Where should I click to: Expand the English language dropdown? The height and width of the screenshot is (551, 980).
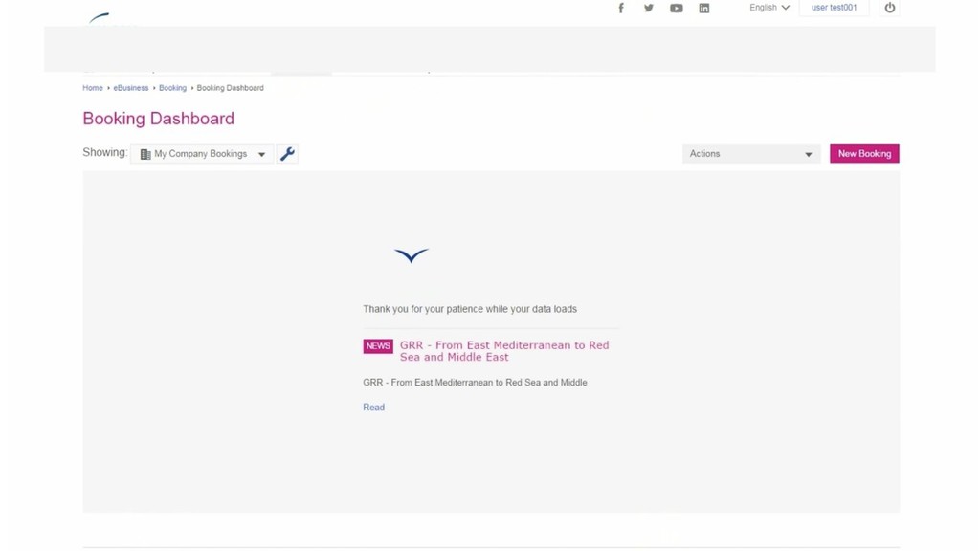769,8
